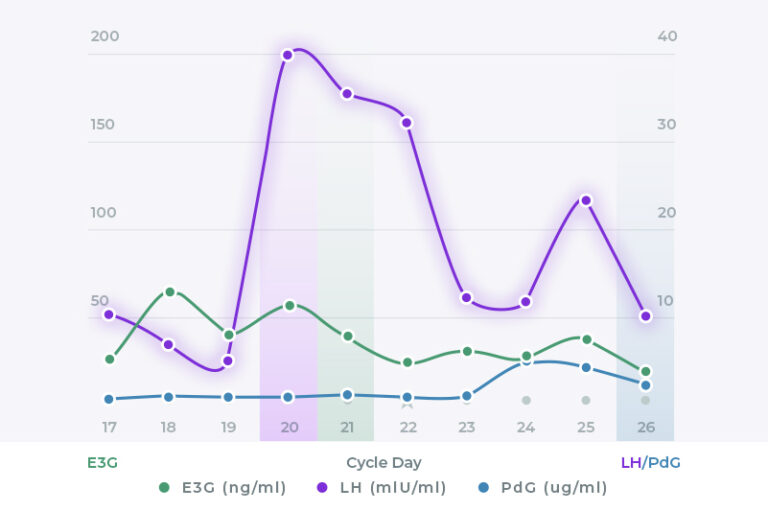768x511 pixels.
Task: Toggle the LH (mIU/ml) legend label
Action: click(394, 488)
